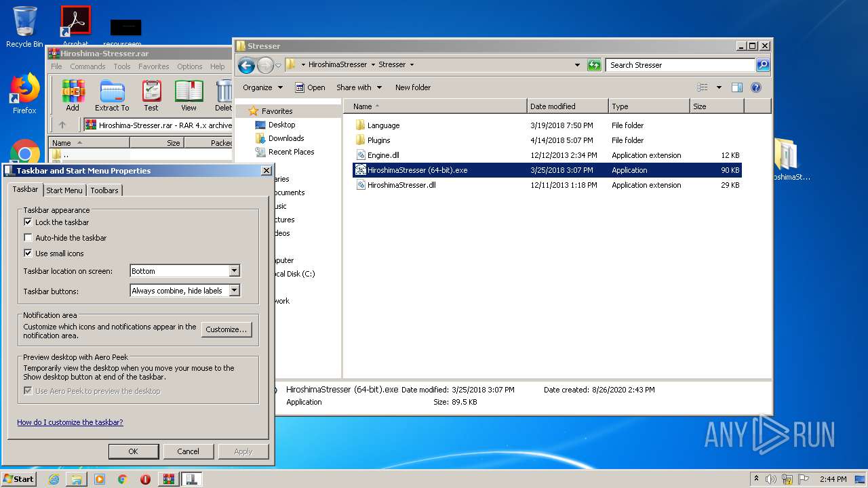
Task: Click the volume speaker tray icon
Action: [771, 479]
